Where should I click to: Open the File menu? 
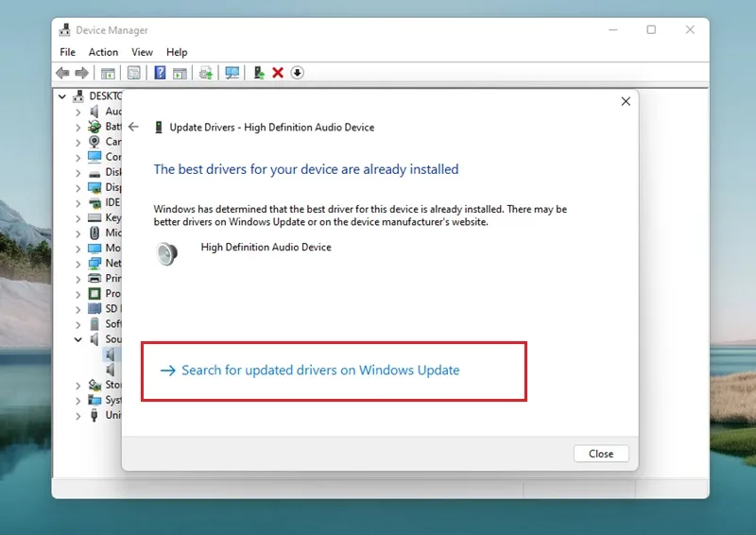[67, 52]
